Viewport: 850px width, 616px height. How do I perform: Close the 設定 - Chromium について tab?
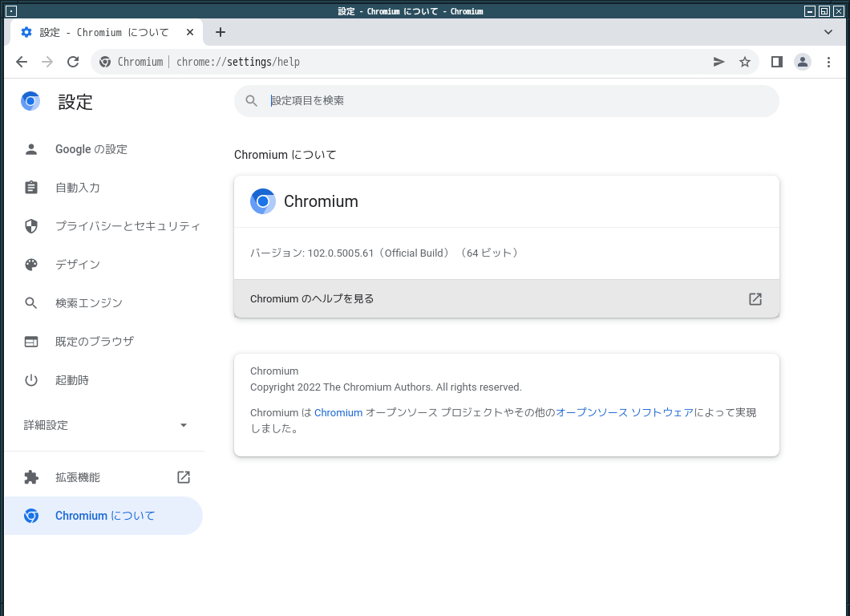190,32
